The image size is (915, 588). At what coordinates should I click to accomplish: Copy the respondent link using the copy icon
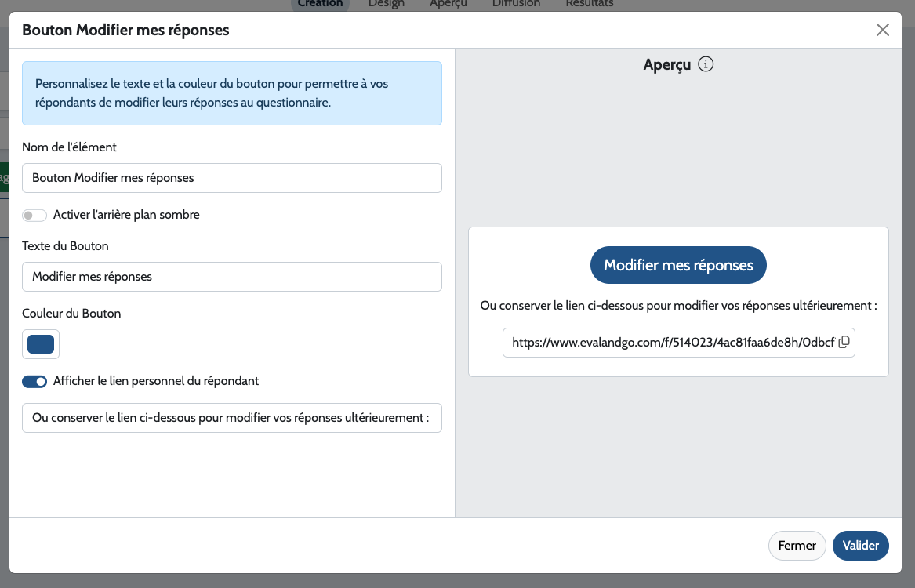coord(844,342)
